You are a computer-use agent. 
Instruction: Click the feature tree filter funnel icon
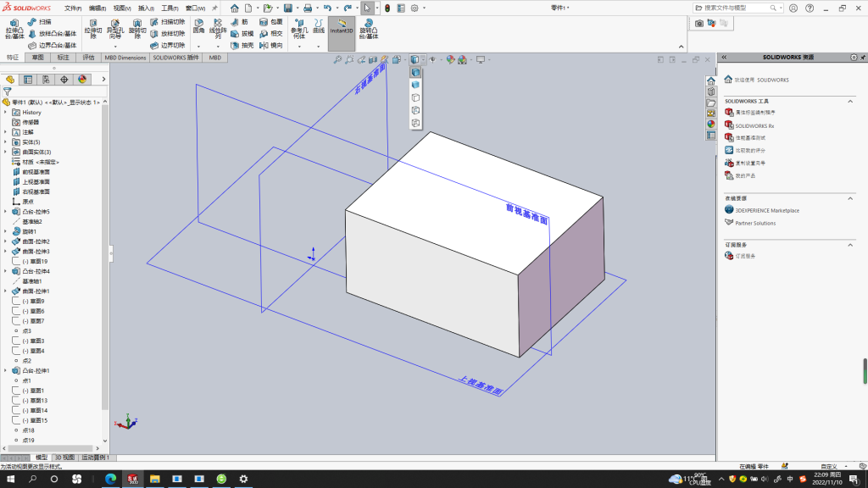(x=7, y=91)
